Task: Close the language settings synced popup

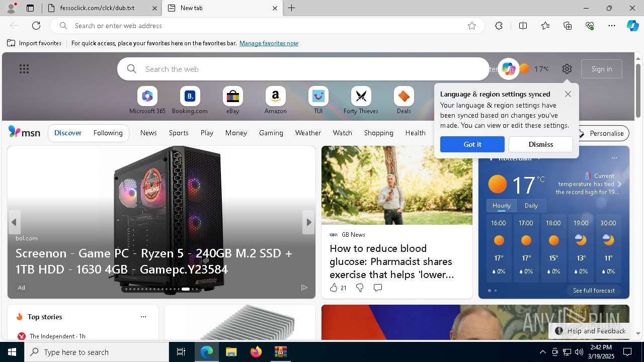Action: click(568, 94)
